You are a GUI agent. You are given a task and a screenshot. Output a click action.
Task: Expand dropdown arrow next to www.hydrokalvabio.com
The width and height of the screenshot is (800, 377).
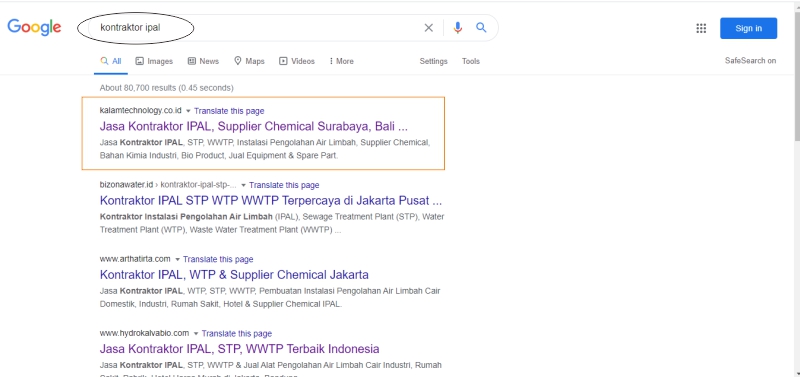click(195, 334)
